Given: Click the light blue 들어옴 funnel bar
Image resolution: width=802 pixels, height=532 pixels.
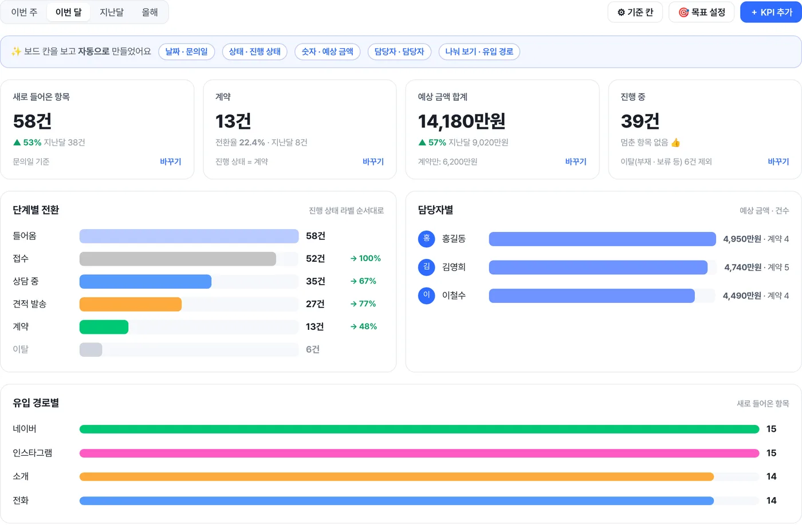Looking at the screenshot, I should pos(189,236).
